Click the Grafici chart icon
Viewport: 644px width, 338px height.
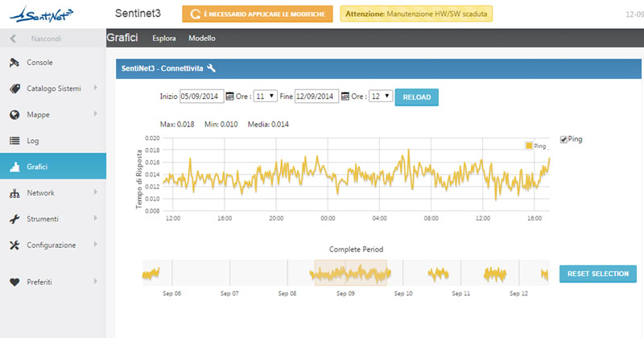[x=14, y=167]
